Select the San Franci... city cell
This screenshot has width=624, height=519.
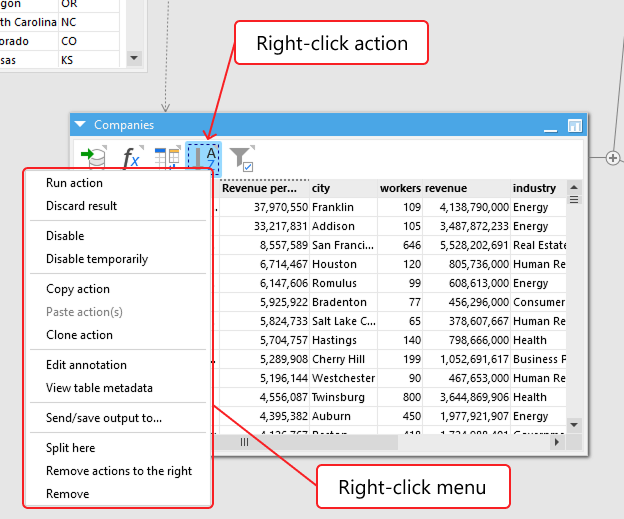(x=343, y=245)
